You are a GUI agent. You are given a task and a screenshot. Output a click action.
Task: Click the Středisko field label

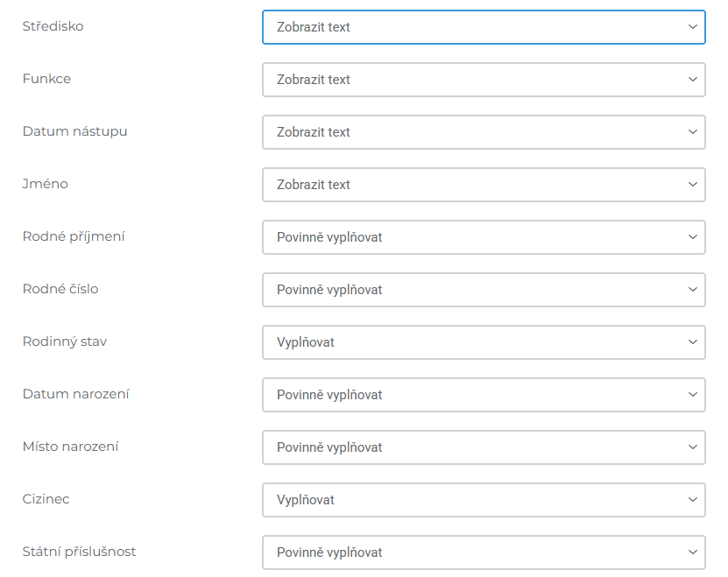click(53, 26)
